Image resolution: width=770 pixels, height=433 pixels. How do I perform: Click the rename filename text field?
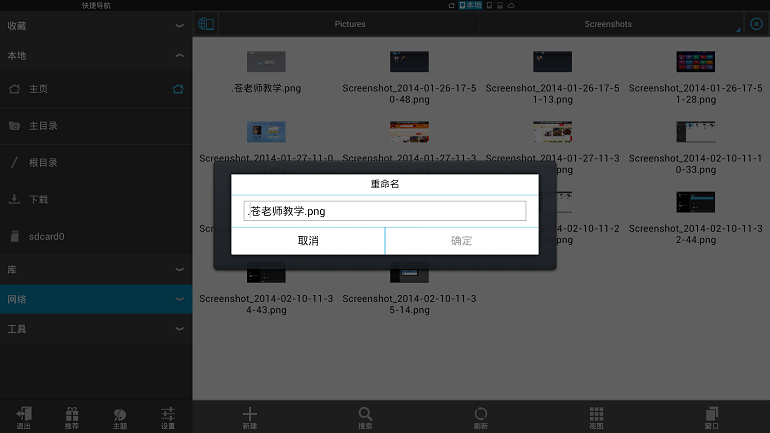click(x=385, y=211)
